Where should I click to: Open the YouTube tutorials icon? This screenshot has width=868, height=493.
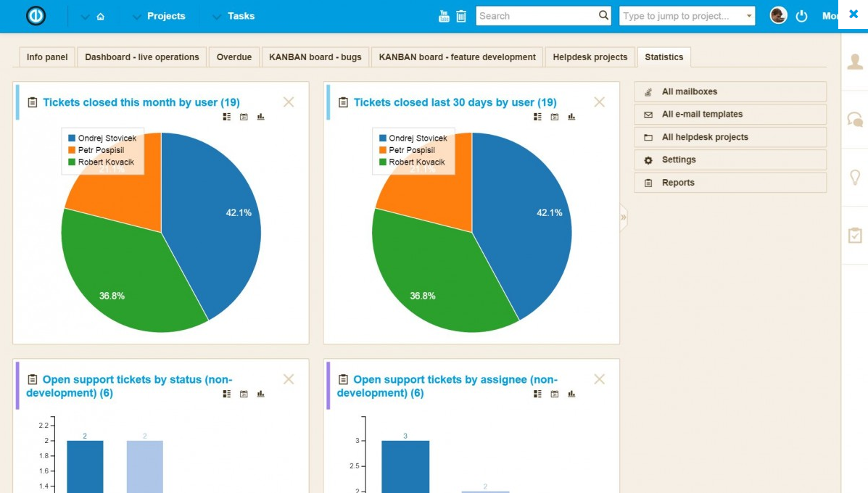(x=444, y=16)
